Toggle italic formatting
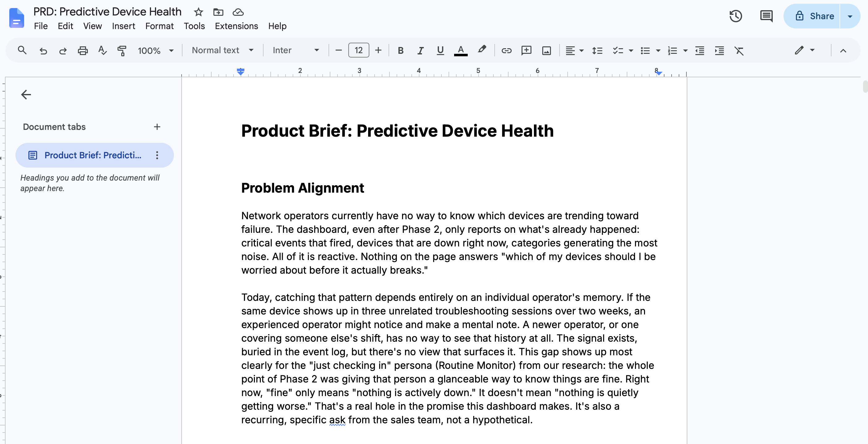Screen dimensions: 868x444 point(420,50)
